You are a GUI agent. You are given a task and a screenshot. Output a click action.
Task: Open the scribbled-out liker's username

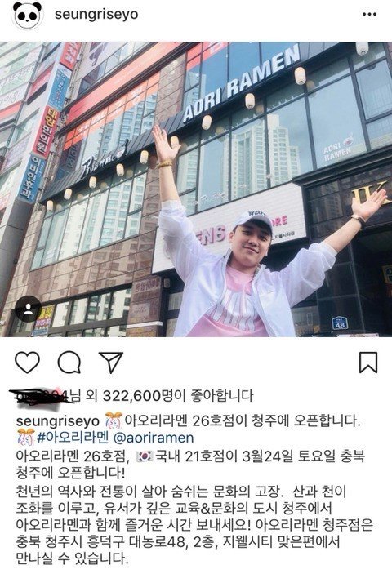click(x=39, y=396)
